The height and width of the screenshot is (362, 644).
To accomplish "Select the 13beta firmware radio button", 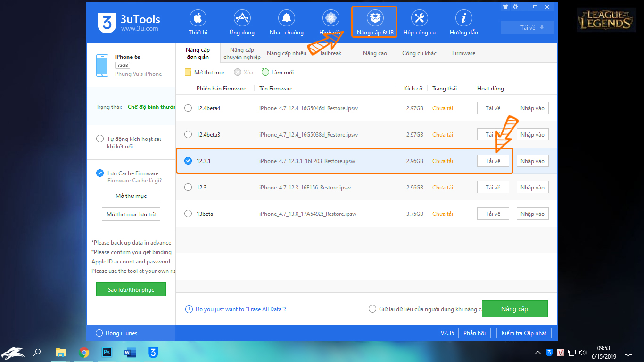I will pos(188,214).
